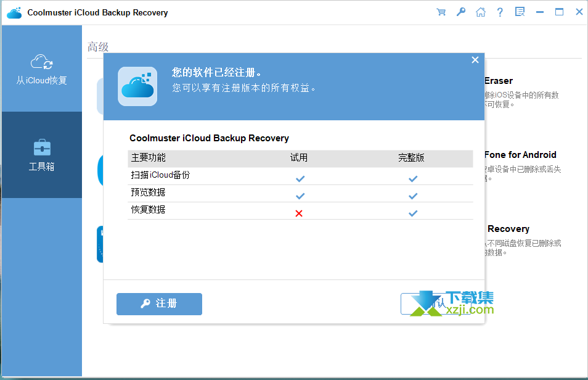Click the 您的软件已经注册 heading
This screenshot has width=588, height=380.
[x=217, y=72]
